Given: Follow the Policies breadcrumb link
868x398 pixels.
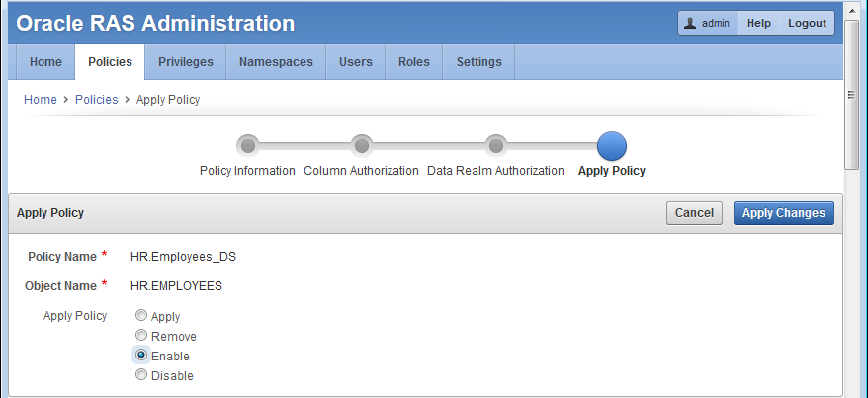Looking at the screenshot, I should click(96, 100).
